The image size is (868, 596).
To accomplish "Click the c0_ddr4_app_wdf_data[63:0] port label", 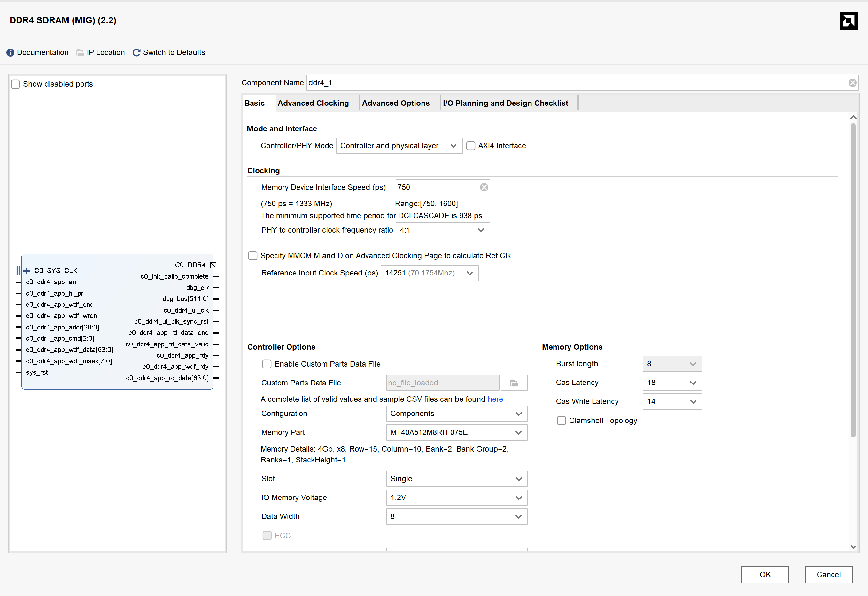I will pos(69,350).
